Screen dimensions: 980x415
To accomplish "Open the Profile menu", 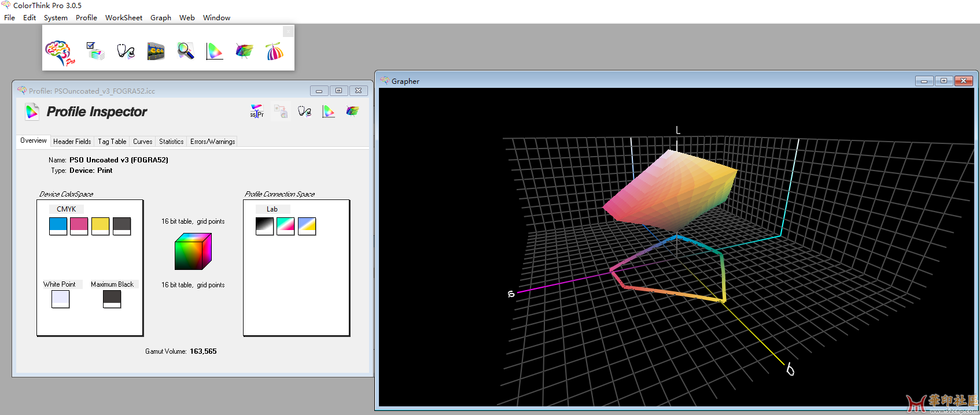I will coord(86,17).
